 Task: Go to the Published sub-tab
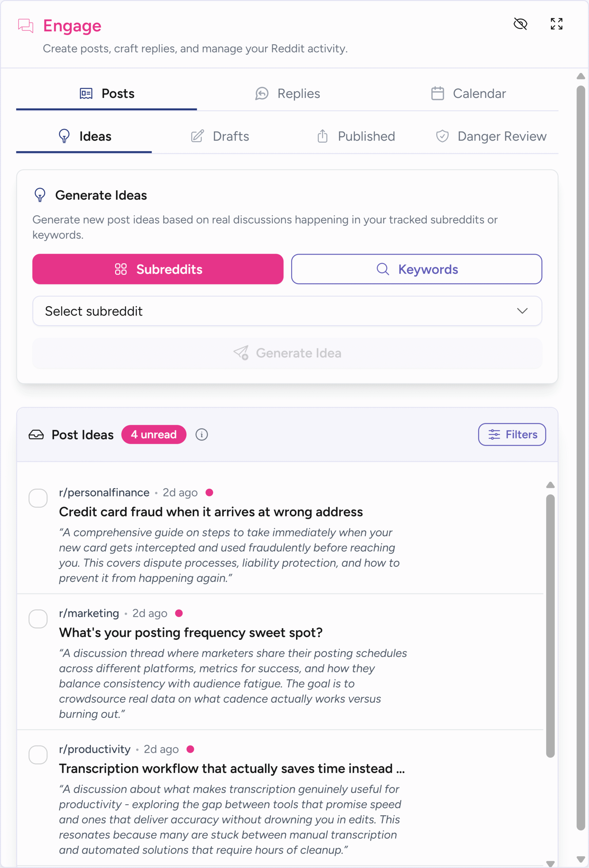point(356,136)
